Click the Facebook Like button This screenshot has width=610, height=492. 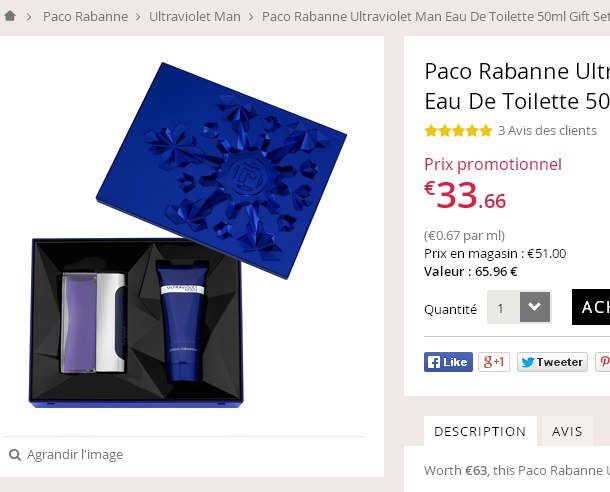click(x=448, y=362)
